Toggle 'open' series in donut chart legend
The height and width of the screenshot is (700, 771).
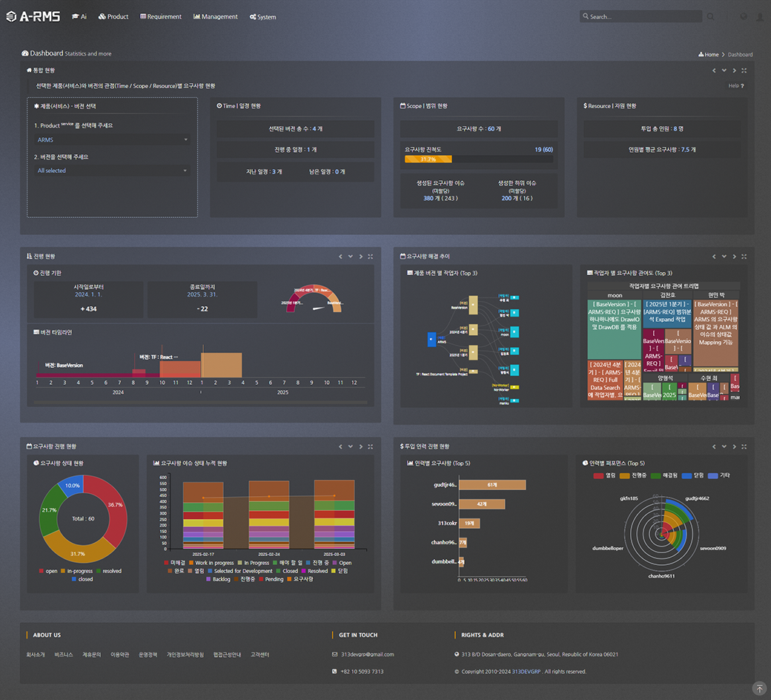point(47,571)
